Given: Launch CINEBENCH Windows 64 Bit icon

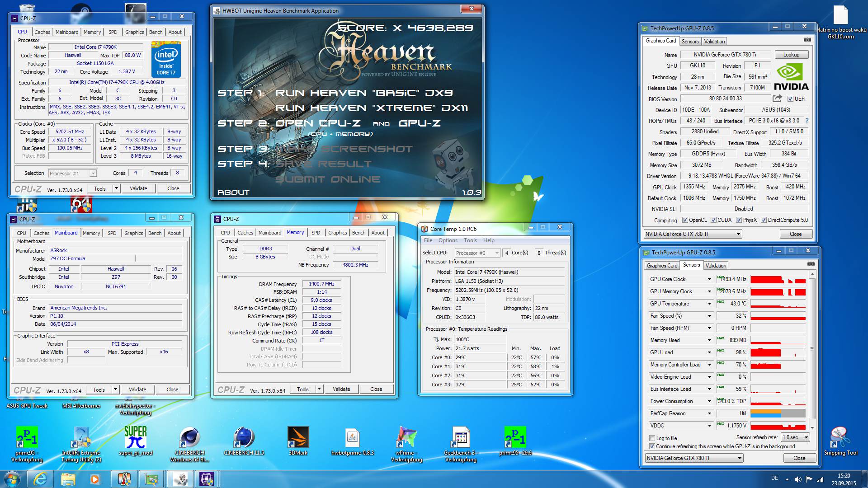Looking at the screenshot, I should [190, 437].
